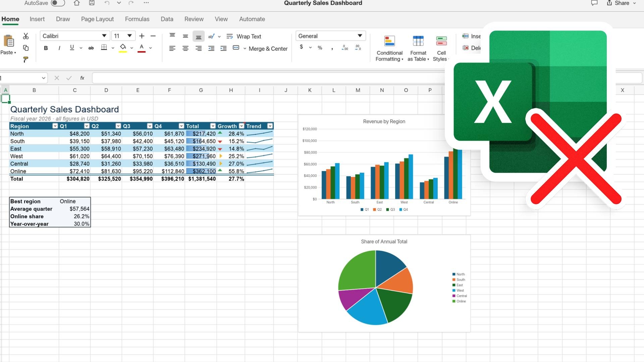Switch to the Automate tab
The width and height of the screenshot is (644, 362).
[x=252, y=19]
